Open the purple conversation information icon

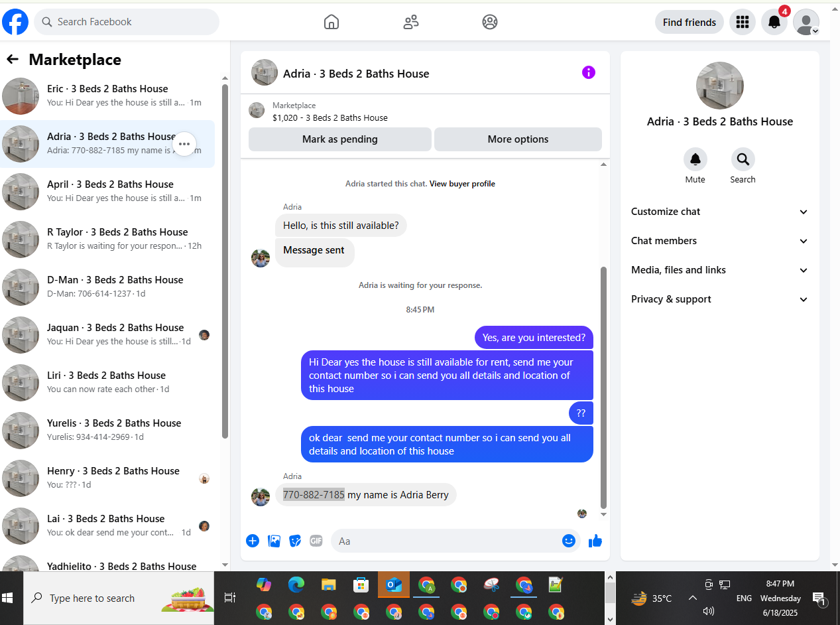[x=589, y=72]
